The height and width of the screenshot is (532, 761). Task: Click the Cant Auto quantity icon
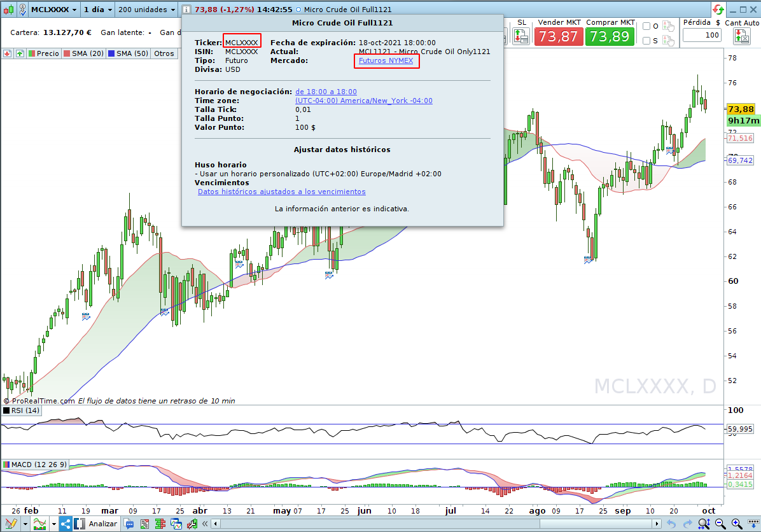(741, 36)
